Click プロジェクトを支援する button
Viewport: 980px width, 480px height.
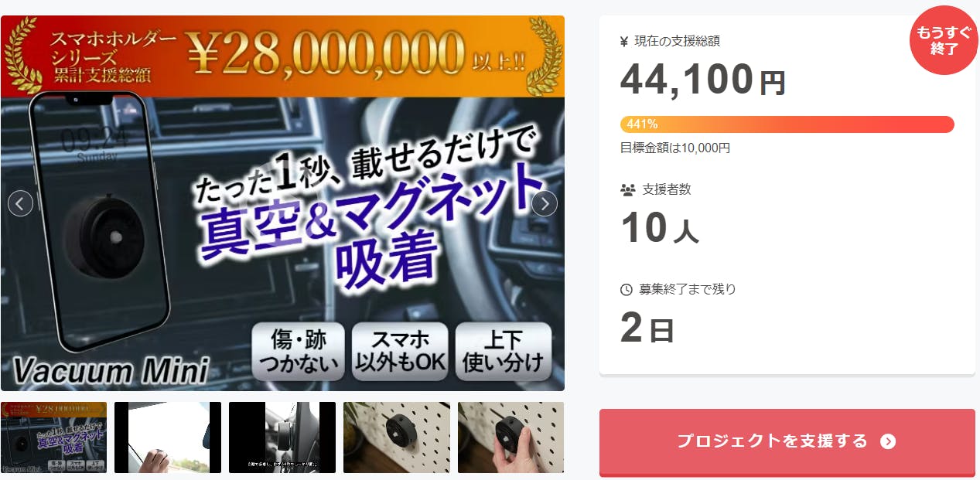click(787, 442)
